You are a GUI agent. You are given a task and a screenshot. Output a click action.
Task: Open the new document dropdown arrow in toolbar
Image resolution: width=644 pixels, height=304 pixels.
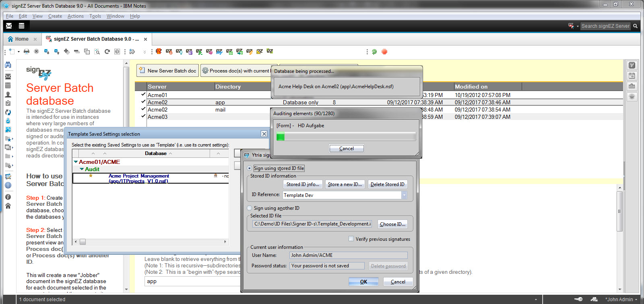pyautogui.click(x=19, y=52)
